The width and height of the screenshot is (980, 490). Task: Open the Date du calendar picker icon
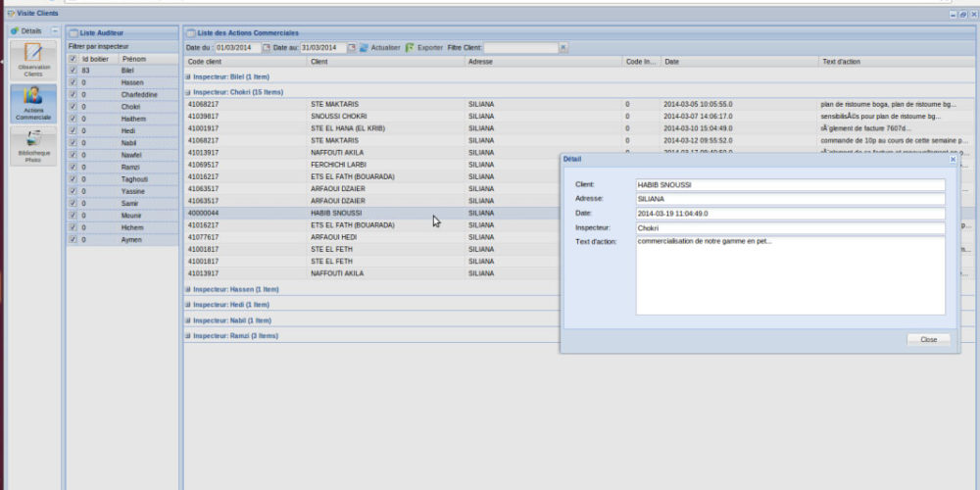click(267, 47)
